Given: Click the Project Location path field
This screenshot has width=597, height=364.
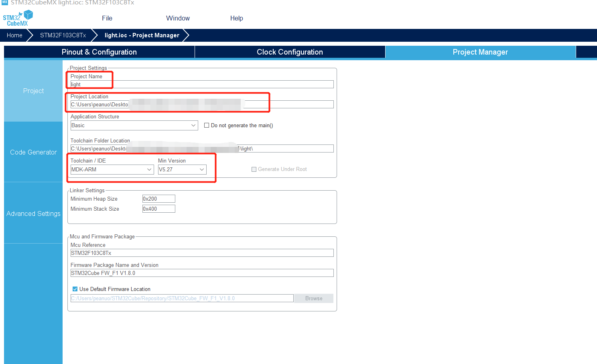Looking at the screenshot, I should 202,104.
